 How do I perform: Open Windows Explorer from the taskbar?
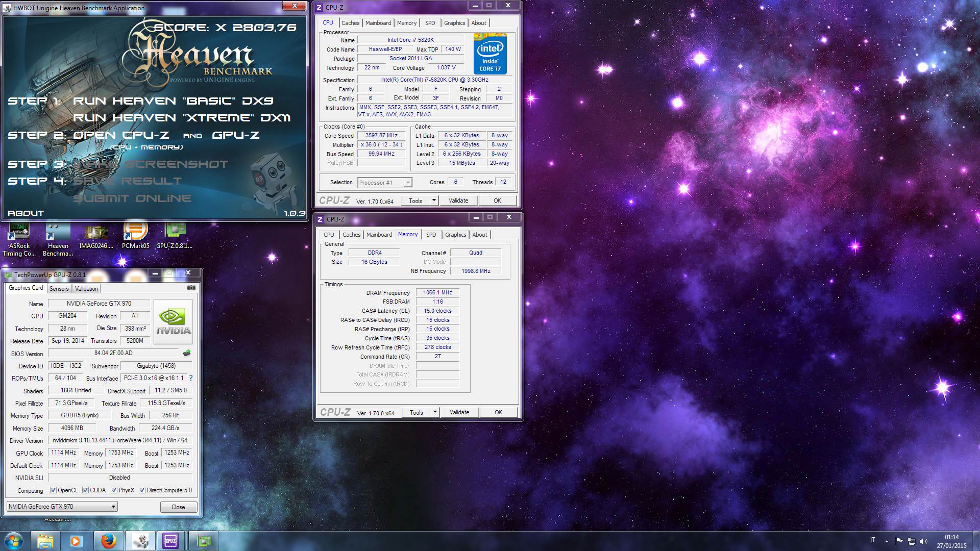pyautogui.click(x=45, y=541)
